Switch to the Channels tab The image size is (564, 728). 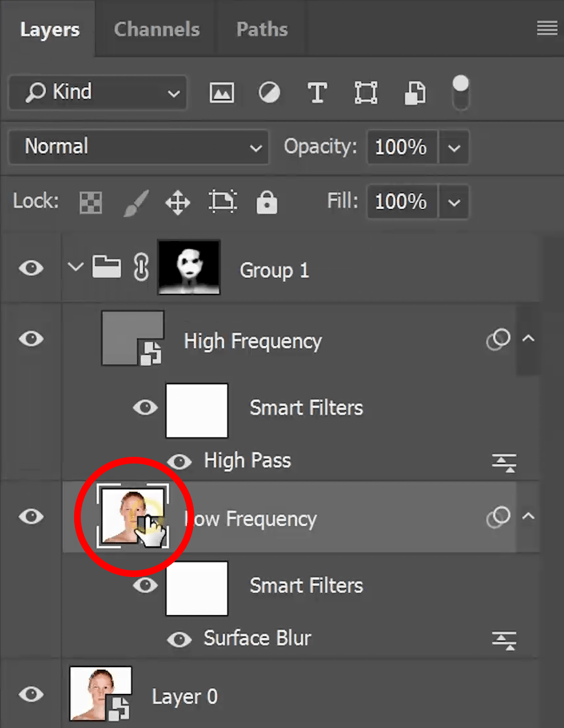[x=156, y=29]
